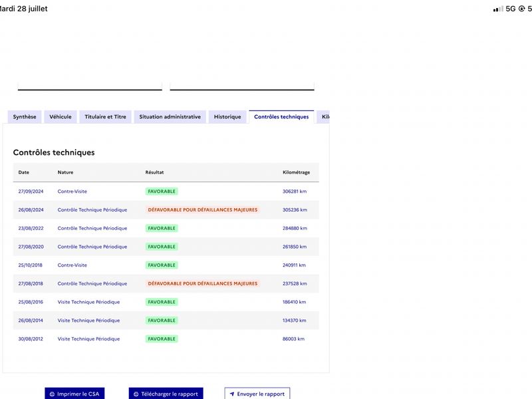
Task: Click Contre-Visite in the 25/10/2018 row
Action: click(72, 265)
